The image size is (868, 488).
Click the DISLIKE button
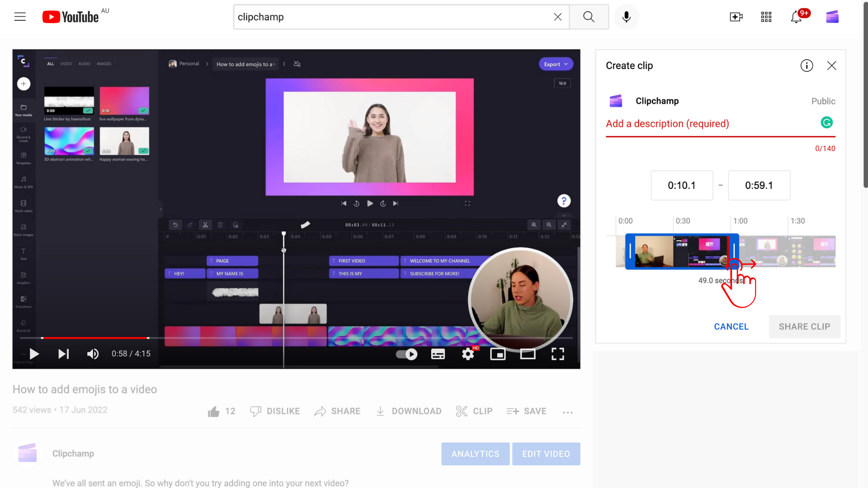pos(275,411)
